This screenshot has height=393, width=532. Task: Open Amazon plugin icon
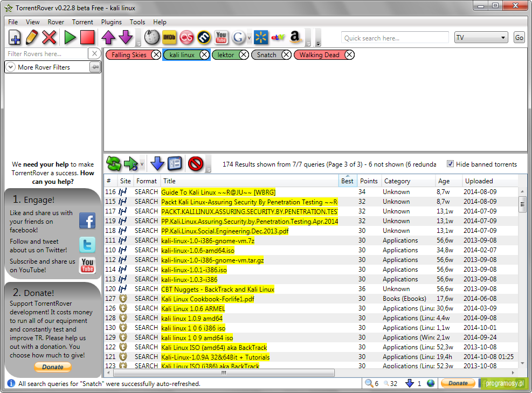click(295, 37)
